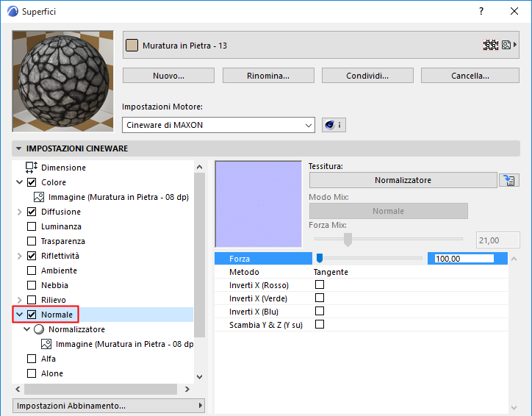Click channel list scroll down arrow
This screenshot has width=532, height=416.
coord(200,376)
